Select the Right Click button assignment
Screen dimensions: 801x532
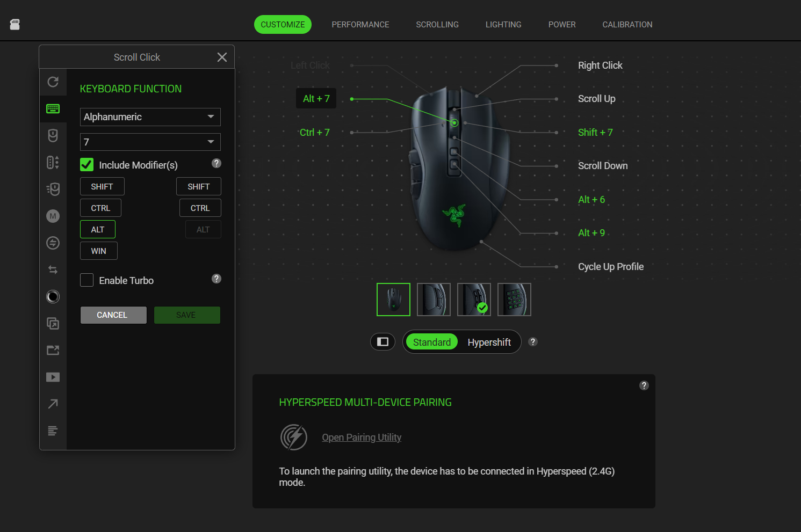(600, 65)
